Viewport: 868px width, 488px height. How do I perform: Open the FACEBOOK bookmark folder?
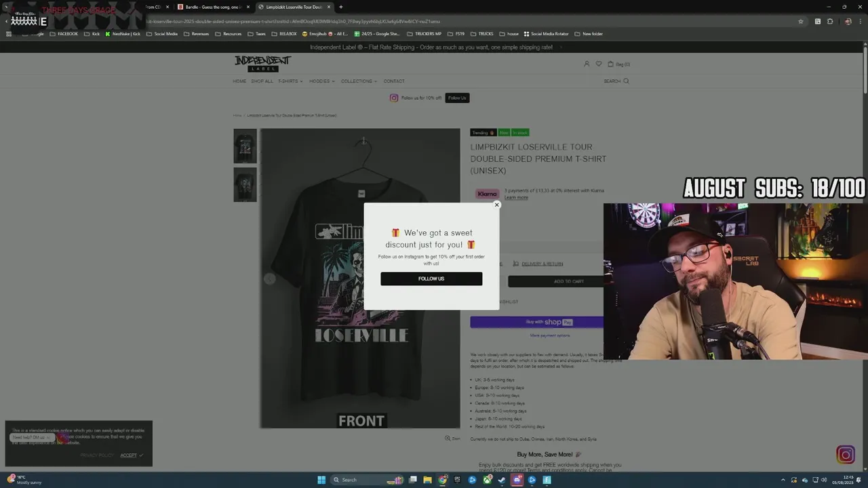click(64, 34)
